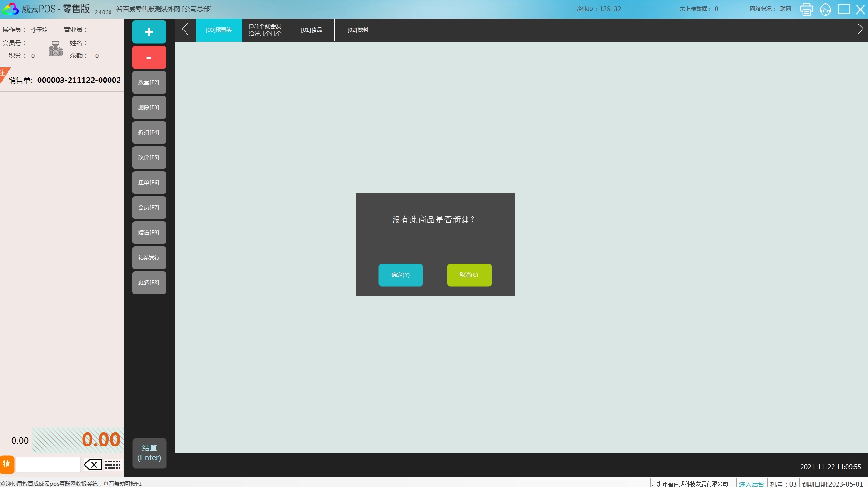The image size is (868, 487).
Task: Click the printer icon in title bar
Action: (806, 9)
